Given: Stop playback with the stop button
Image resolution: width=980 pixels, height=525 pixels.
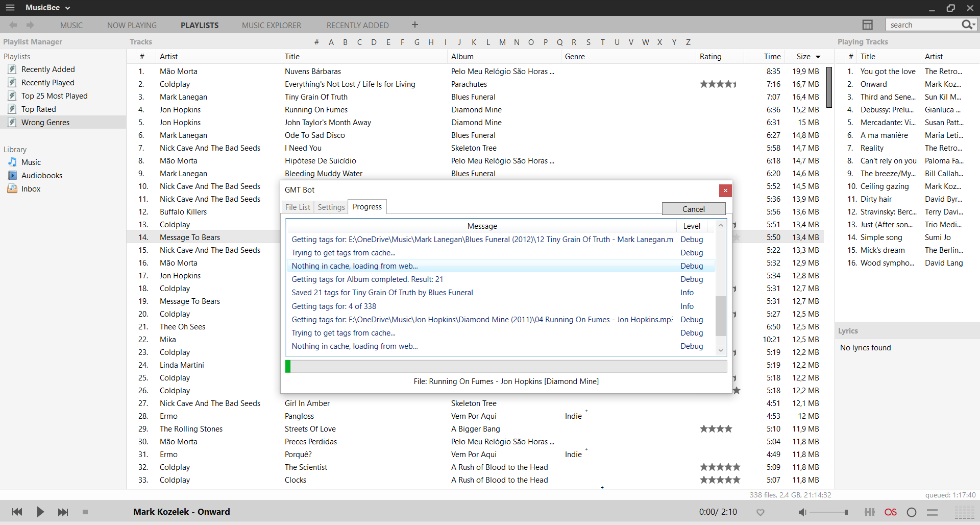Looking at the screenshot, I should pos(85,512).
